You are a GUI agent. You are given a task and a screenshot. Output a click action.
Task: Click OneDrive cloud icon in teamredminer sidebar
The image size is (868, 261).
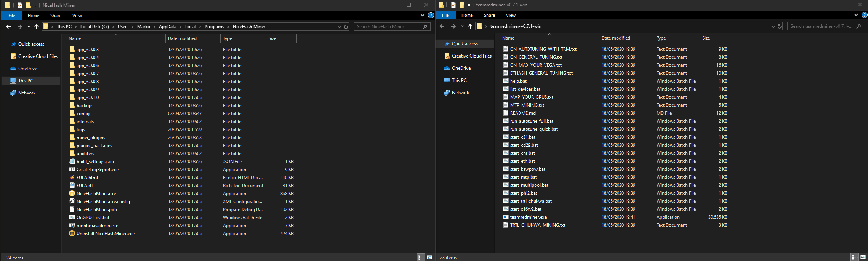click(x=447, y=68)
